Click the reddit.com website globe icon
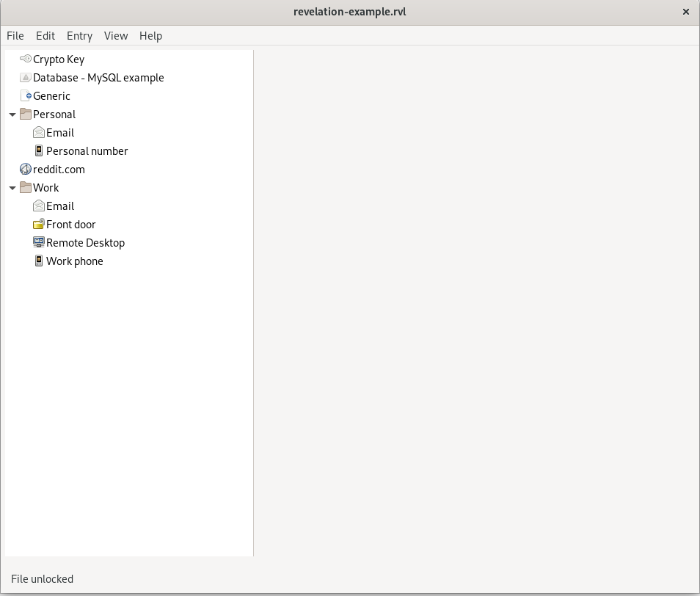This screenshot has height=596, width=700. pos(26,169)
